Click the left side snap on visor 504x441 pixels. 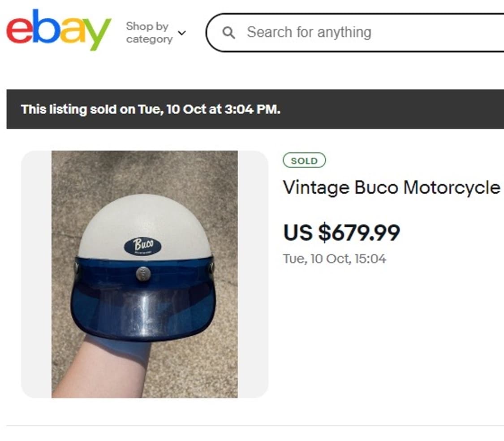76,268
